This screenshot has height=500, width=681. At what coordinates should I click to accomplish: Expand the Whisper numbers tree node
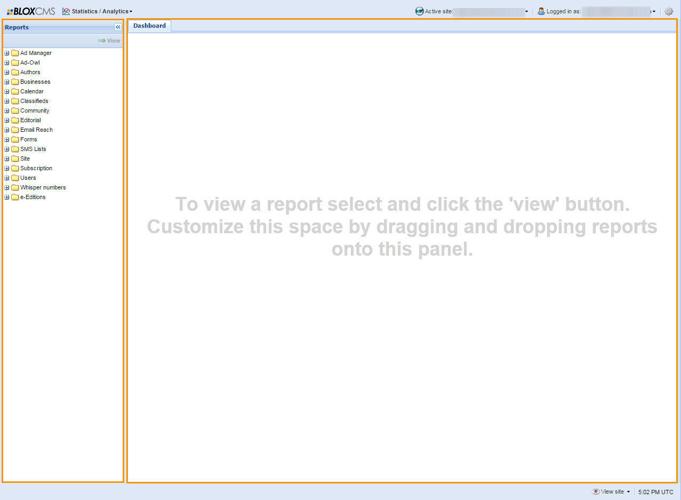7,187
